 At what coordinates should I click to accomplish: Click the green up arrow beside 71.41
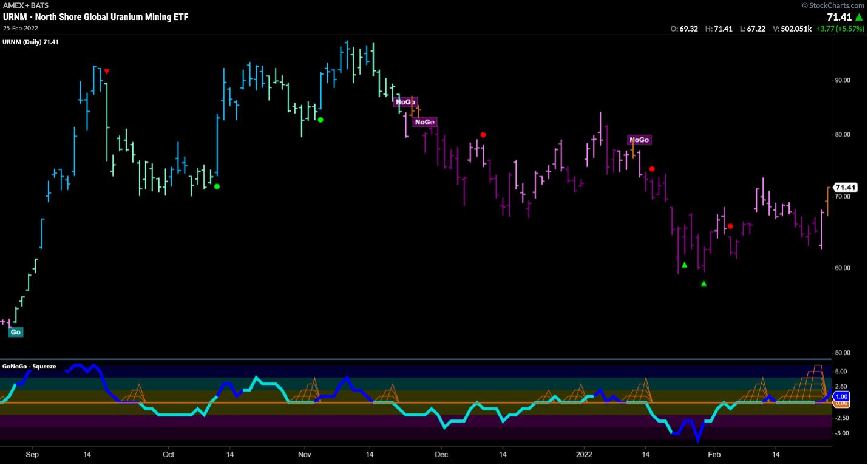click(858, 17)
